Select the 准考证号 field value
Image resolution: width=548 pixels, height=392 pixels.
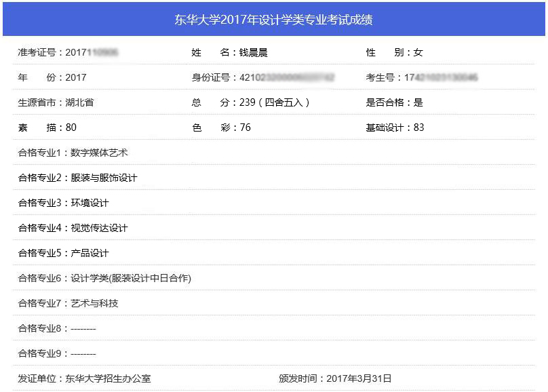pyautogui.click(x=92, y=52)
